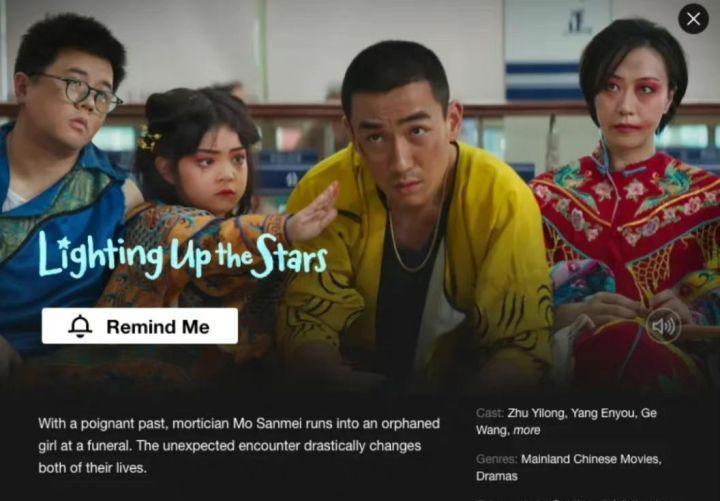Select the synopsis about mortician Mo Sanmei
The image size is (720, 501).
point(239,445)
